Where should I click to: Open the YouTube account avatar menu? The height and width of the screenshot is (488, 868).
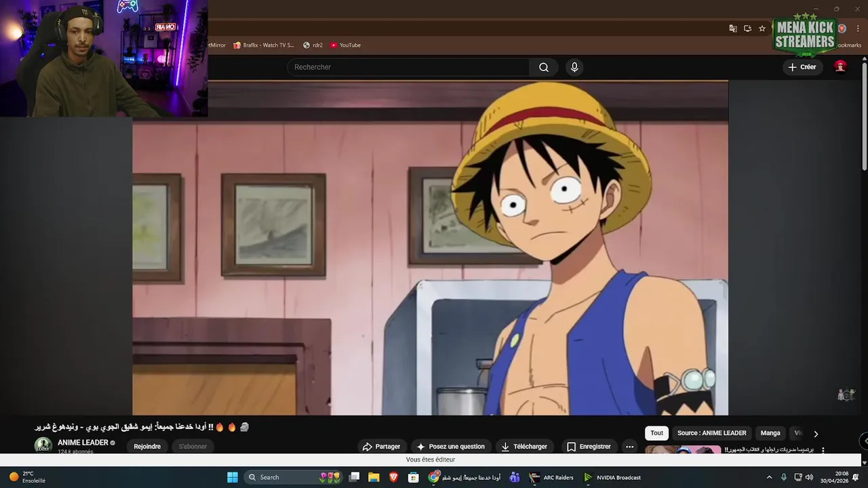click(840, 66)
